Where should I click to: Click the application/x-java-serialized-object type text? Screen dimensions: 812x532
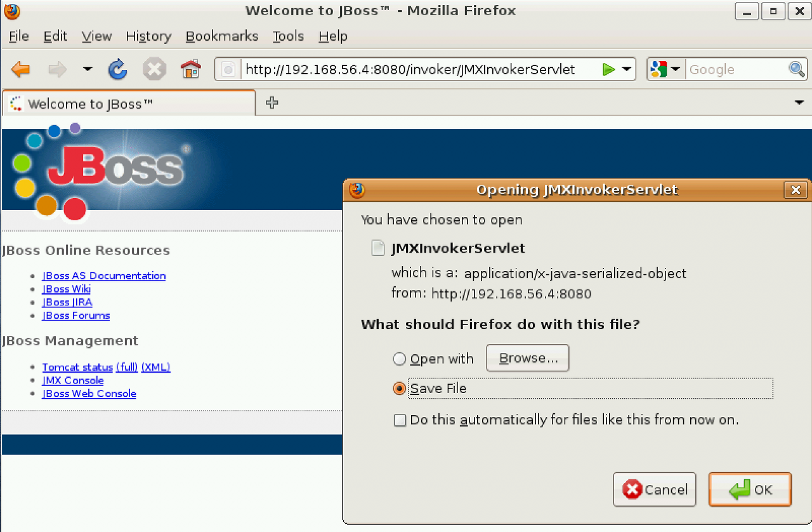tap(575, 274)
